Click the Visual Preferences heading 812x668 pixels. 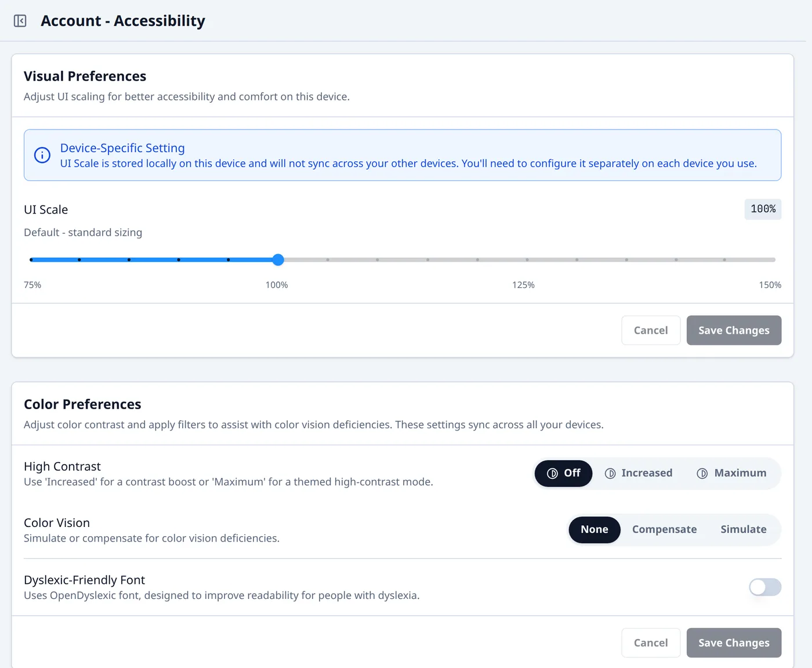click(x=85, y=76)
